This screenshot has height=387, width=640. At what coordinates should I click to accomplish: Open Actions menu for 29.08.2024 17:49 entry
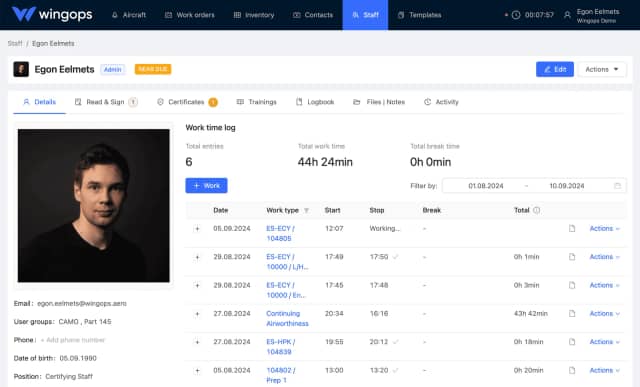coord(604,257)
